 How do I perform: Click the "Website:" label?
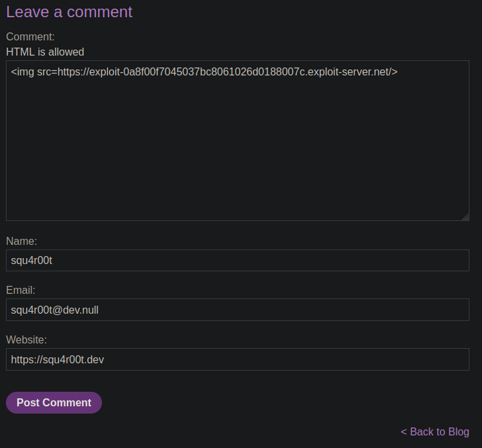26,340
